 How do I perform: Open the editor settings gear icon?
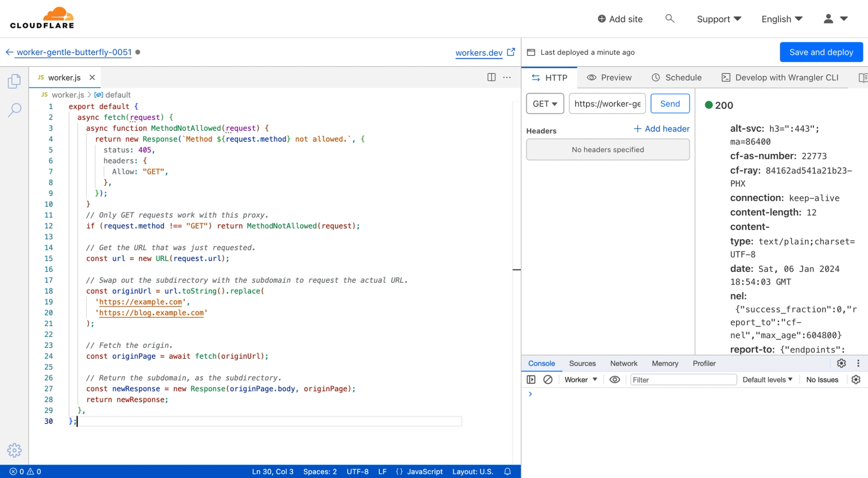point(14,450)
